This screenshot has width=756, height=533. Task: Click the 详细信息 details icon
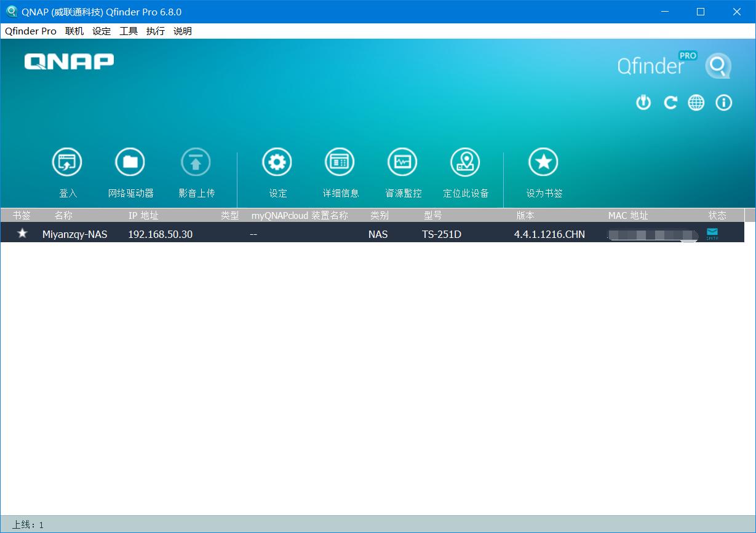tap(340, 161)
